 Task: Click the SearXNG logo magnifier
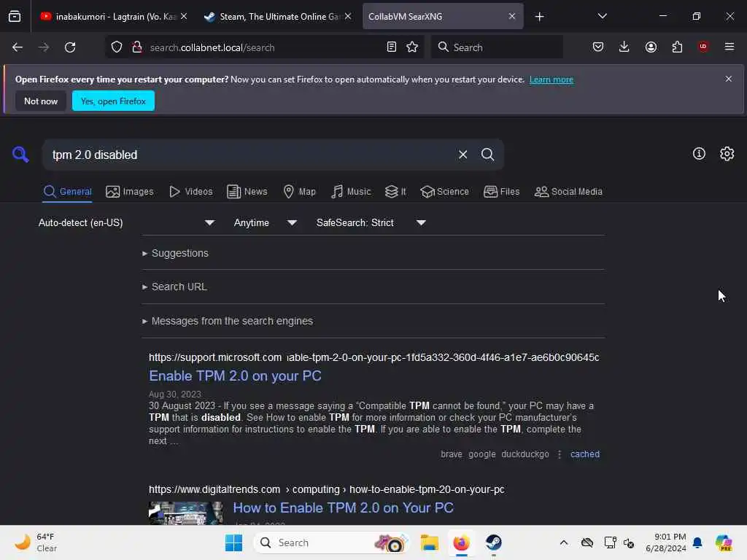[x=20, y=155]
